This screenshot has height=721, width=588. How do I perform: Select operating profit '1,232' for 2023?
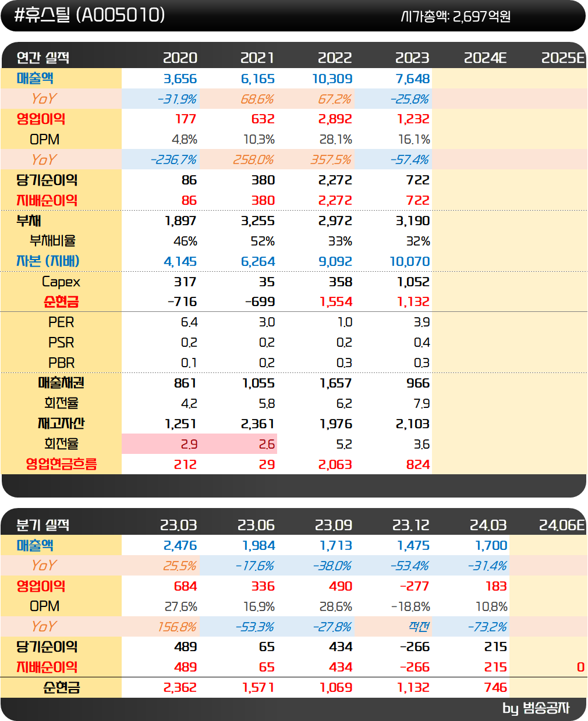tap(413, 119)
